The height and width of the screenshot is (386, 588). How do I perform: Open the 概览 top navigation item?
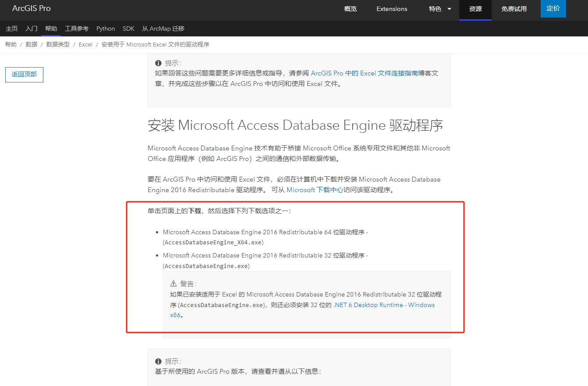pos(351,9)
